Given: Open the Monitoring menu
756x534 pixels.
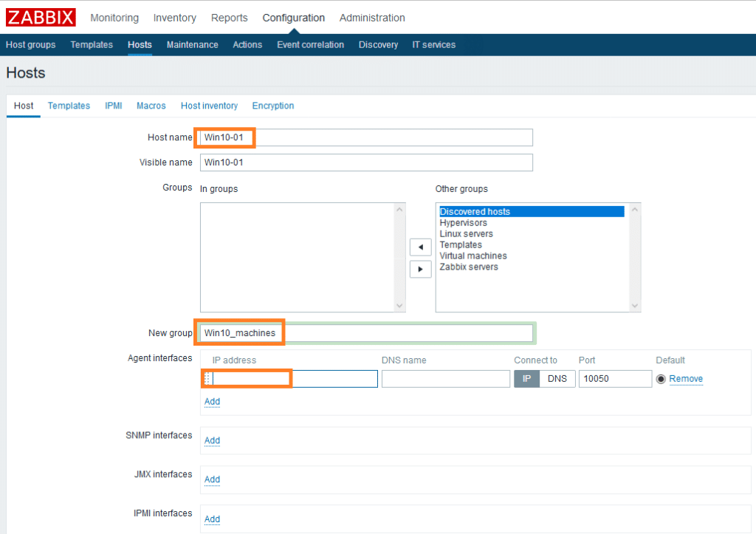Looking at the screenshot, I should point(114,18).
